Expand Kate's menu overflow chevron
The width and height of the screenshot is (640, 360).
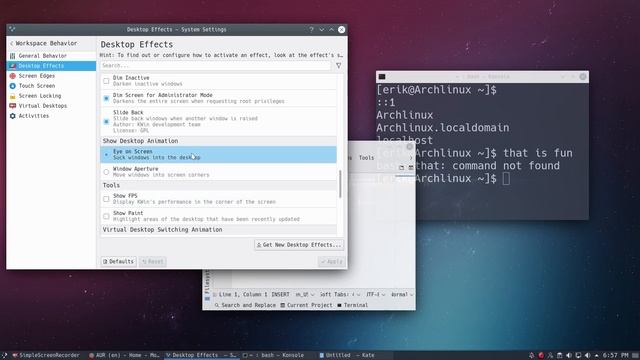tap(411, 158)
